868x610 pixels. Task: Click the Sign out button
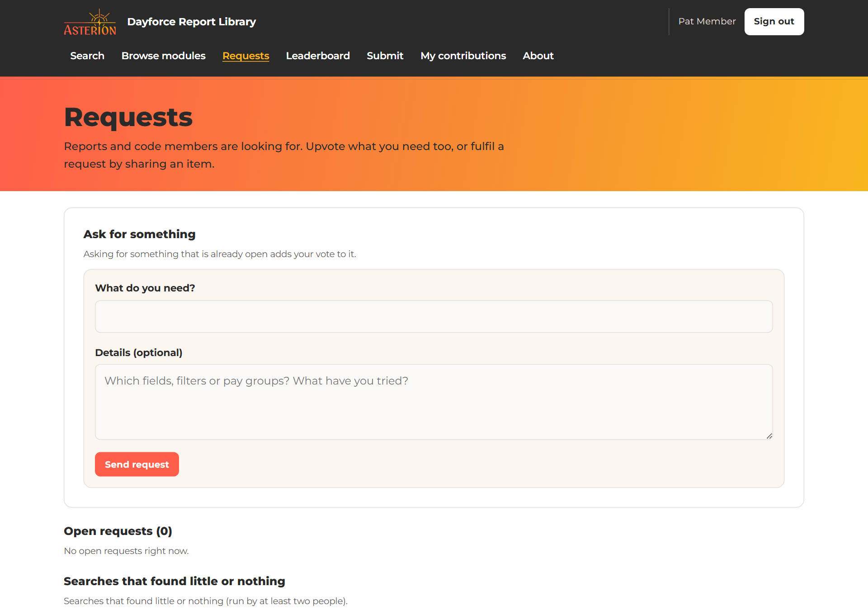pos(774,22)
